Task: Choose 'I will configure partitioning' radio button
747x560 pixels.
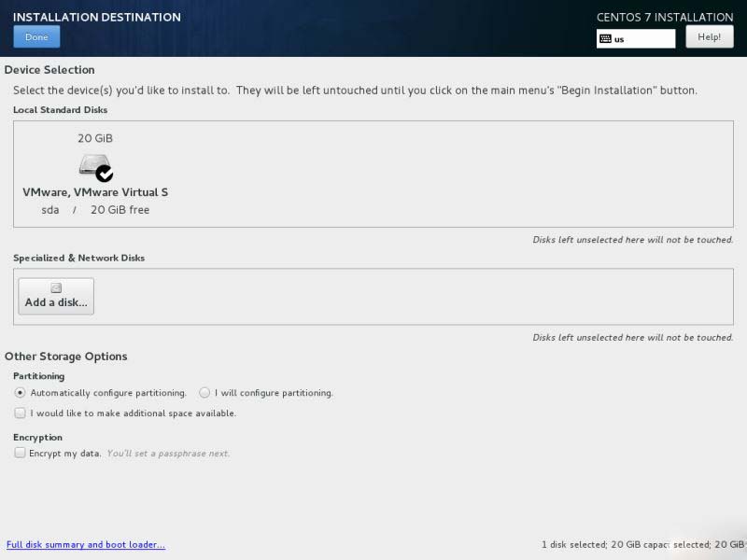Action: click(x=204, y=393)
